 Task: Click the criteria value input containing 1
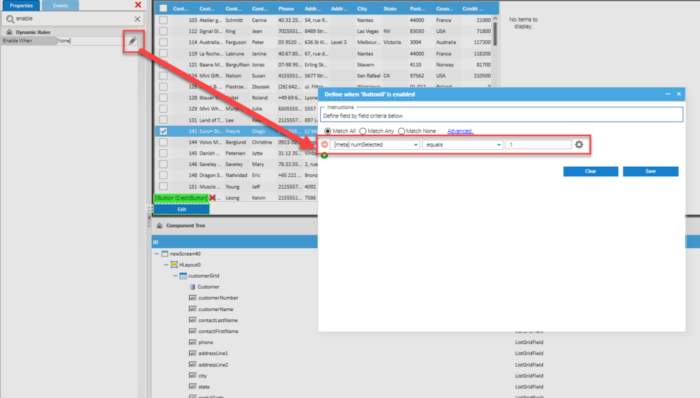pos(538,145)
